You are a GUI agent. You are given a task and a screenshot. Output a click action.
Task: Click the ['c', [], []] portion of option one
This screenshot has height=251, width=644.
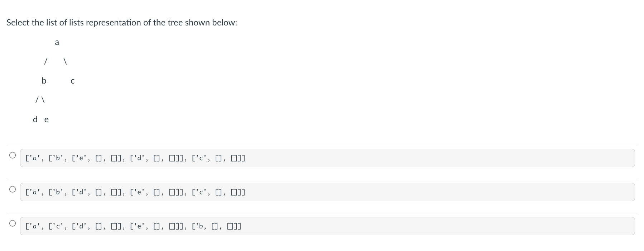(x=218, y=158)
